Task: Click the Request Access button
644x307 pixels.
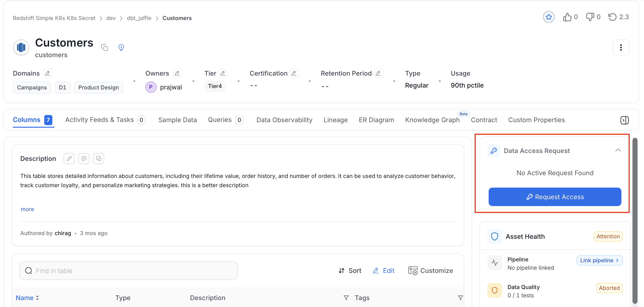Action: (555, 197)
